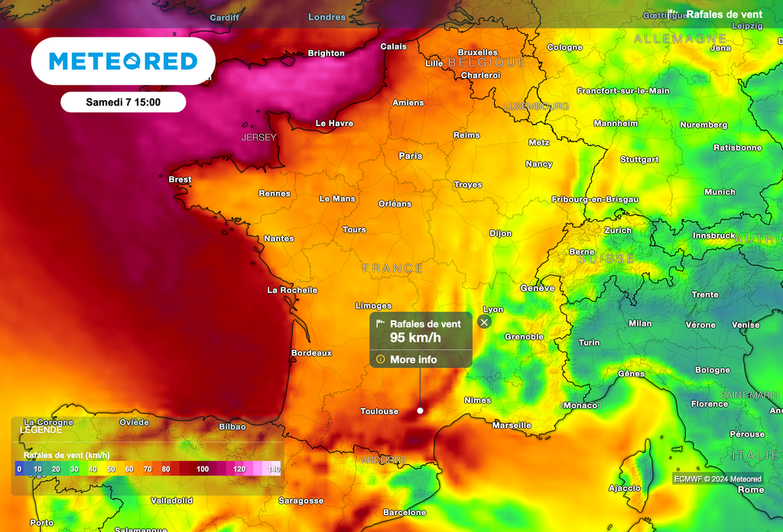Click the Rafales de vent layer title

(x=723, y=15)
